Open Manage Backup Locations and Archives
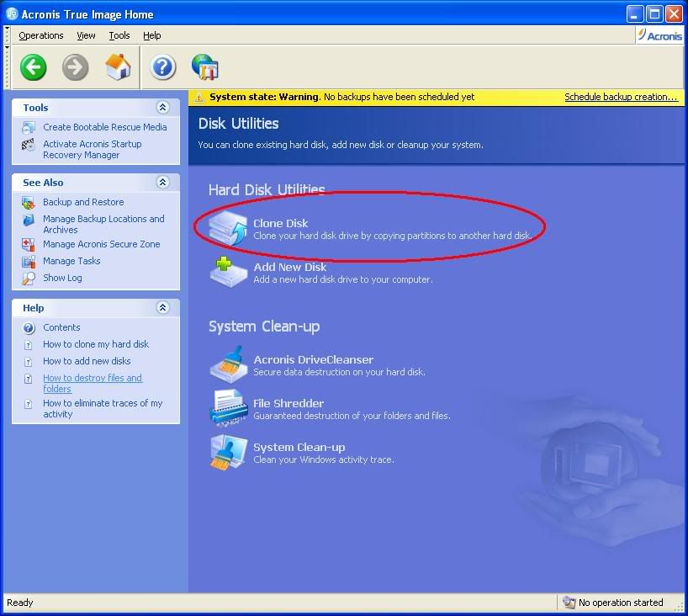Viewport: 688px width, 616px height. pyautogui.click(x=103, y=225)
